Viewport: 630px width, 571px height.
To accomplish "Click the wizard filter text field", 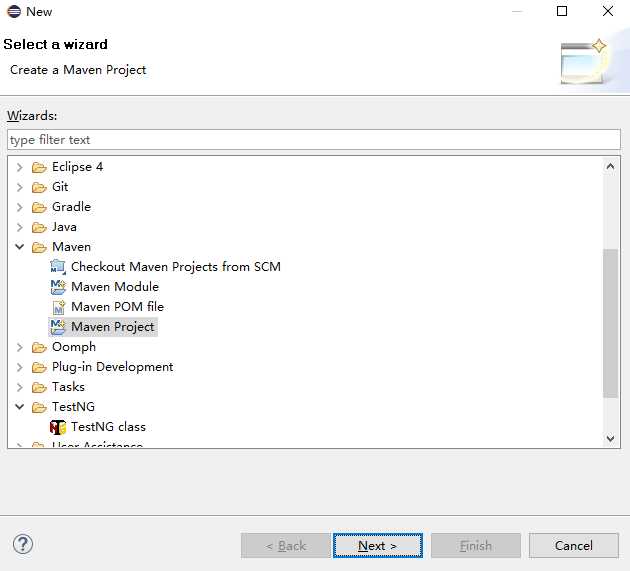I will coord(314,139).
